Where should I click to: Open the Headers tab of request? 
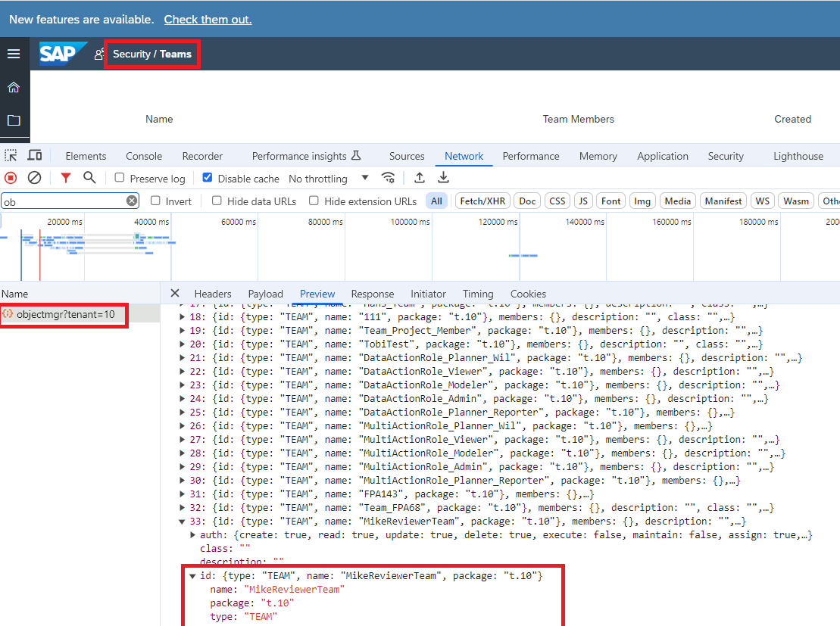[x=213, y=294]
